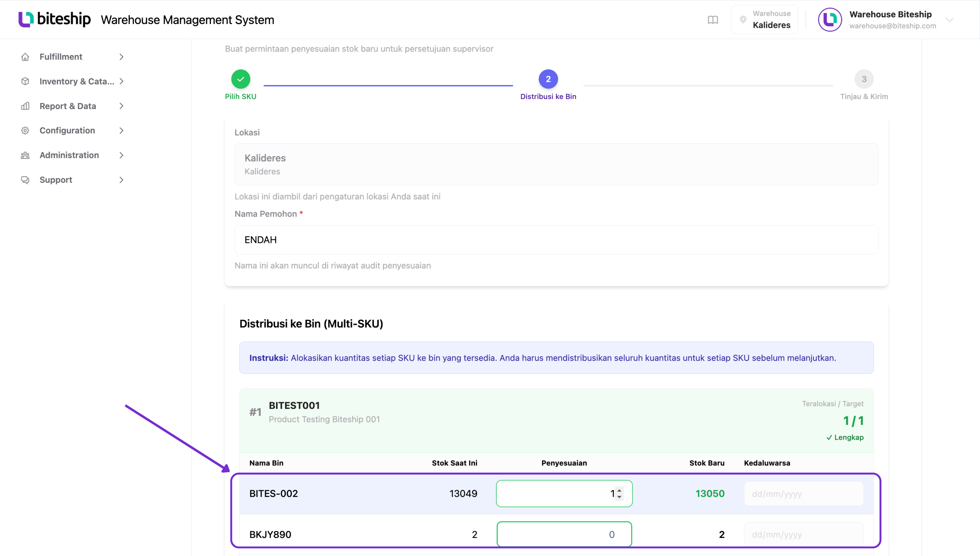Screen dimensions: 980x556
Task: Click the Support chat icon
Action: [x=25, y=180]
